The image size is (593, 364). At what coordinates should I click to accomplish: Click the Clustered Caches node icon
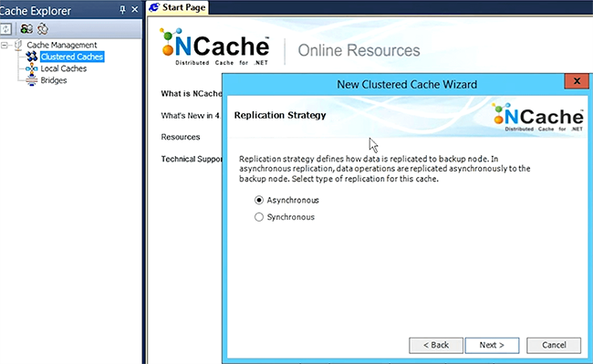pyautogui.click(x=31, y=57)
